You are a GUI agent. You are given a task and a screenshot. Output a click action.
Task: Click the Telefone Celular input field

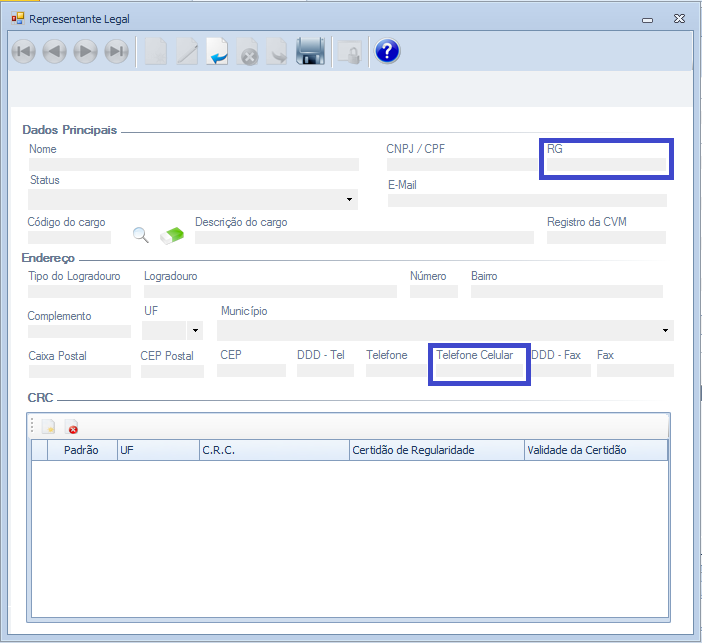pyautogui.click(x=478, y=371)
